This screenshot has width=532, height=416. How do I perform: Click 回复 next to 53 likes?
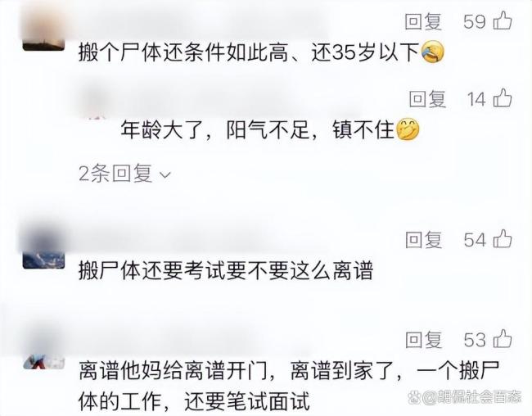424,340
